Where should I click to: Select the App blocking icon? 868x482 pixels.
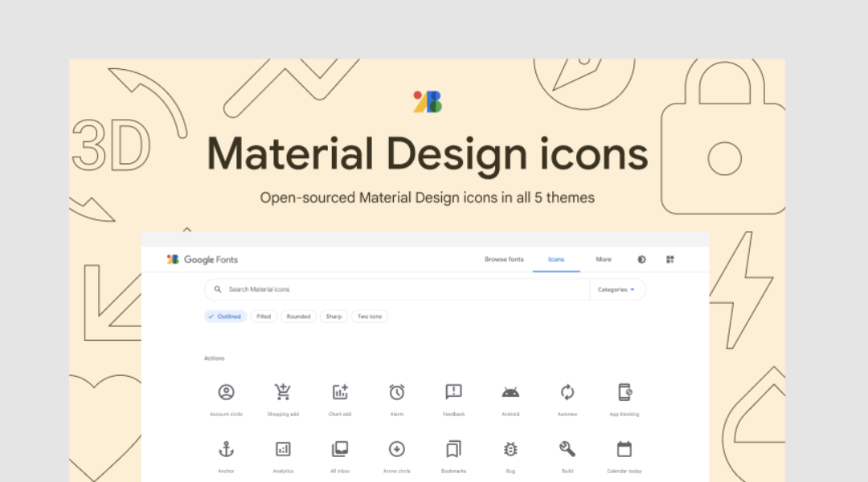pos(624,392)
